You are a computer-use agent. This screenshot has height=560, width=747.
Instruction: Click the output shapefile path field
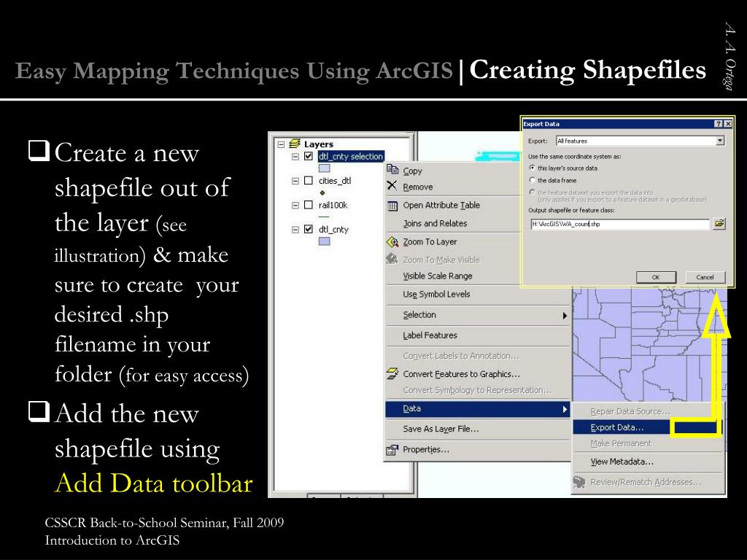[620, 224]
